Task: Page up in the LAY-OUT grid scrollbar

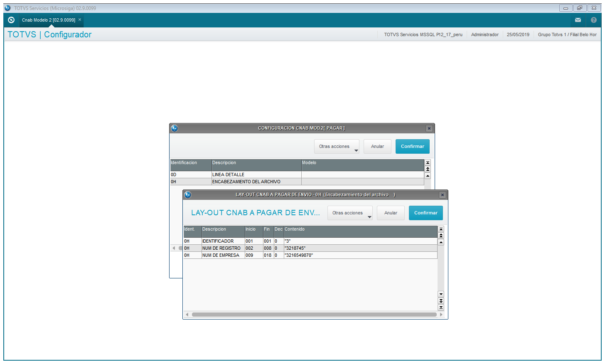Action: click(441, 236)
